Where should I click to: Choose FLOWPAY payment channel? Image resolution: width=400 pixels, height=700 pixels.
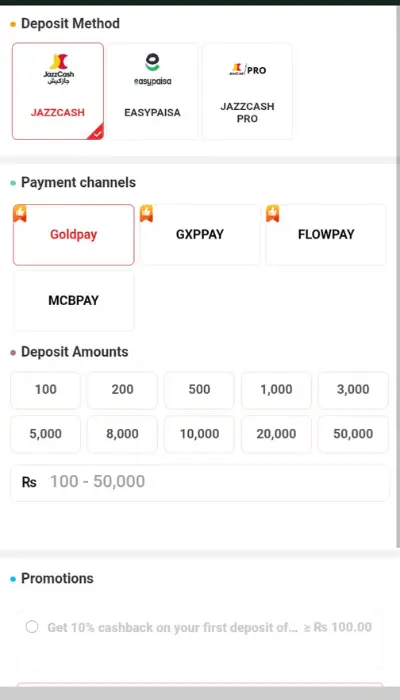coord(326,235)
